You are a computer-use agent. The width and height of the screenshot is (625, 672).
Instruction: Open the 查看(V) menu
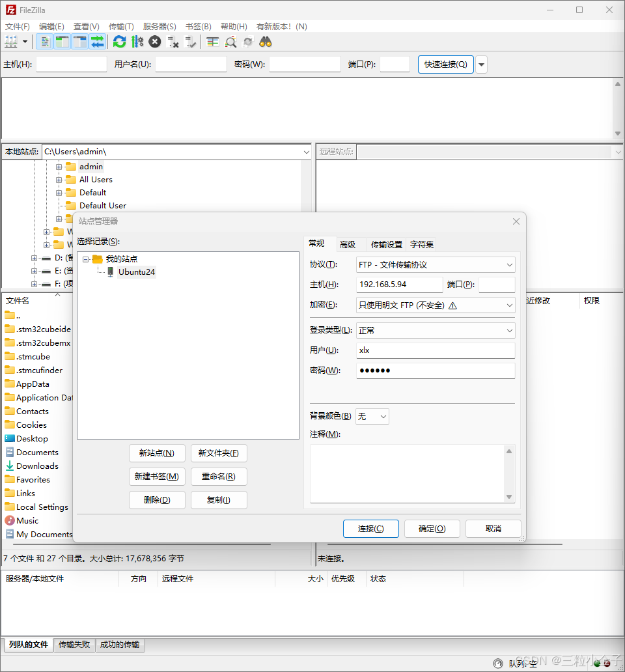87,27
